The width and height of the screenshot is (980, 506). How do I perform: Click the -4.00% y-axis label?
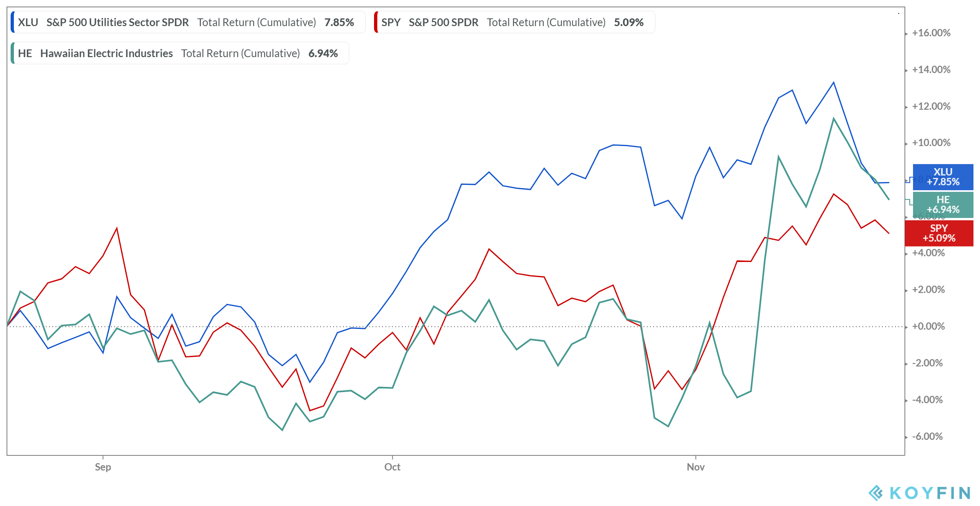tap(928, 400)
